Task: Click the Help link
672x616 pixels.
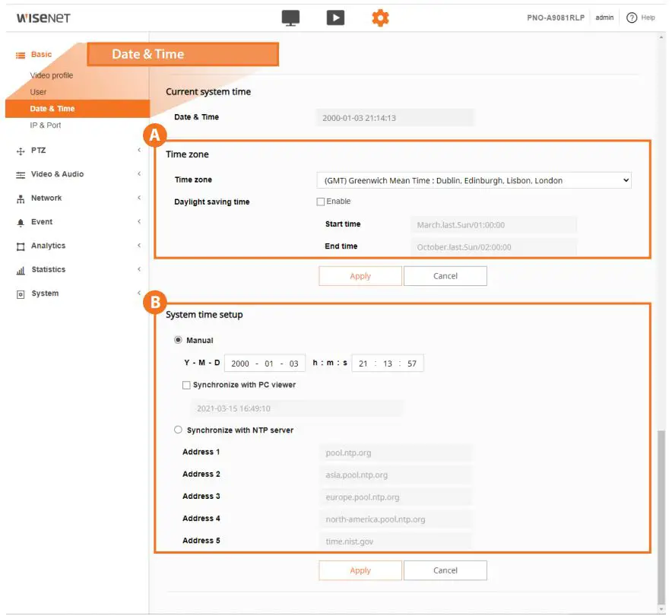Action: (x=648, y=17)
